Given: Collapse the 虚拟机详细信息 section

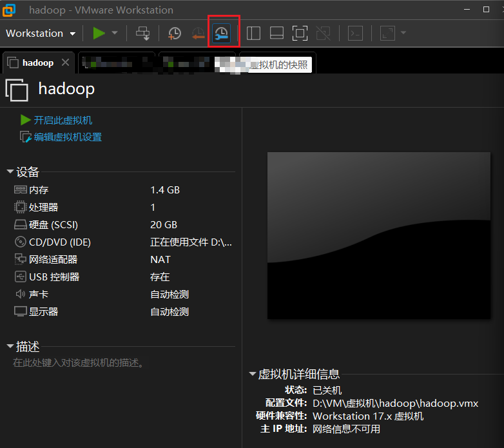Looking at the screenshot, I should (253, 374).
